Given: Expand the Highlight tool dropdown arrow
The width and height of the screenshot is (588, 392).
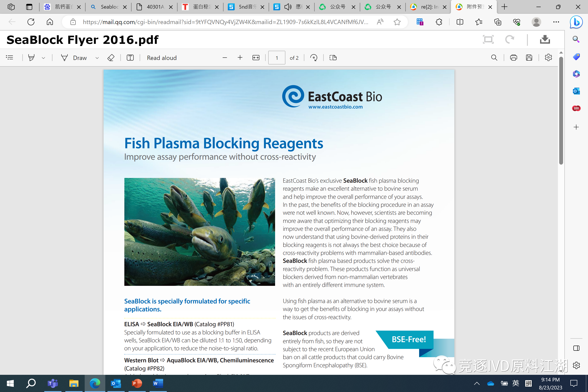Looking at the screenshot, I should click(43, 58).
